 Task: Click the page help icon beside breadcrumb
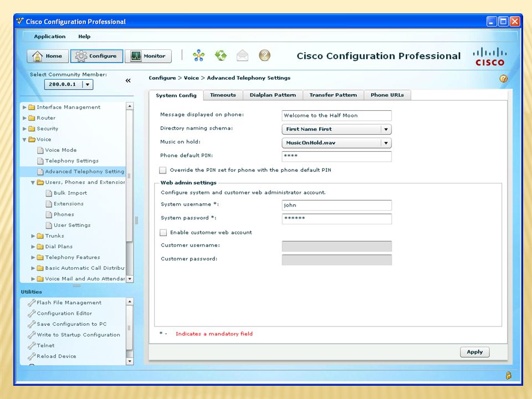coord(504,78)
